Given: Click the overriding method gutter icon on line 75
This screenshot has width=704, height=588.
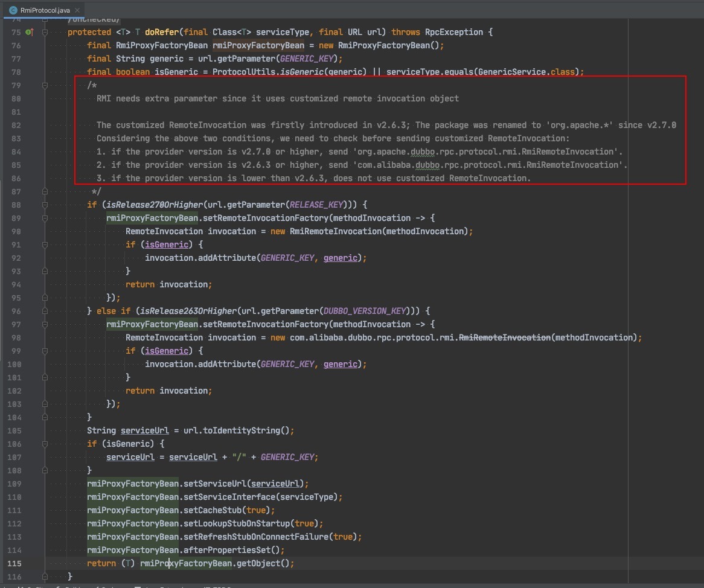Looking at the screenshot, I should 30,32.
